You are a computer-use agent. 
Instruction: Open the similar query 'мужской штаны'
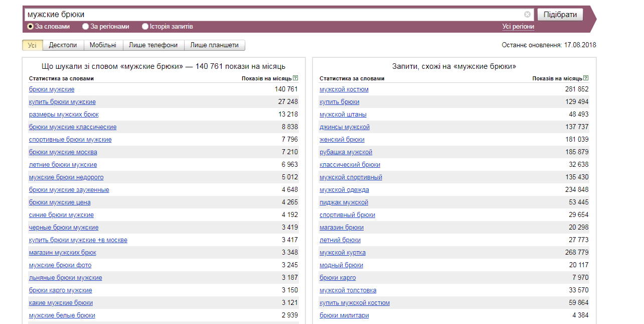(343, 115)
